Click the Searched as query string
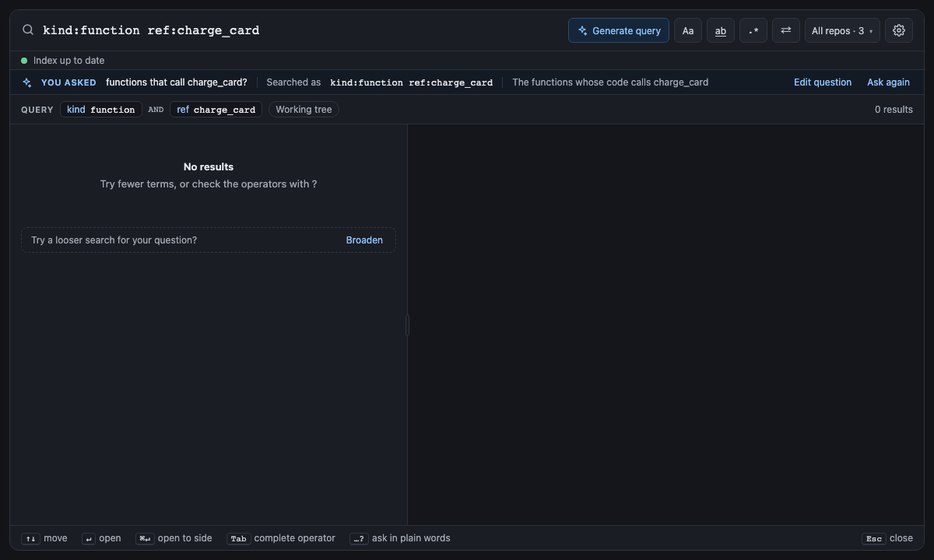The image size is (934, 560). pyautogui.click(x=411, y=82)
